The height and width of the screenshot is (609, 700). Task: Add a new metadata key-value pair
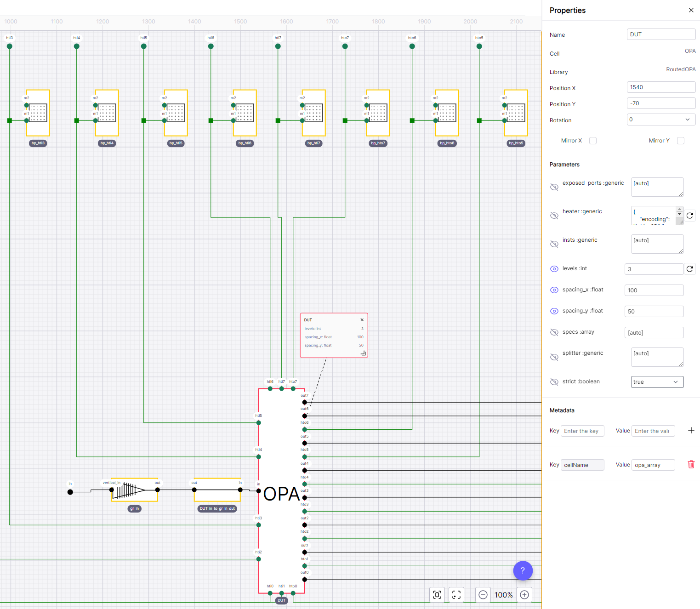691,431
